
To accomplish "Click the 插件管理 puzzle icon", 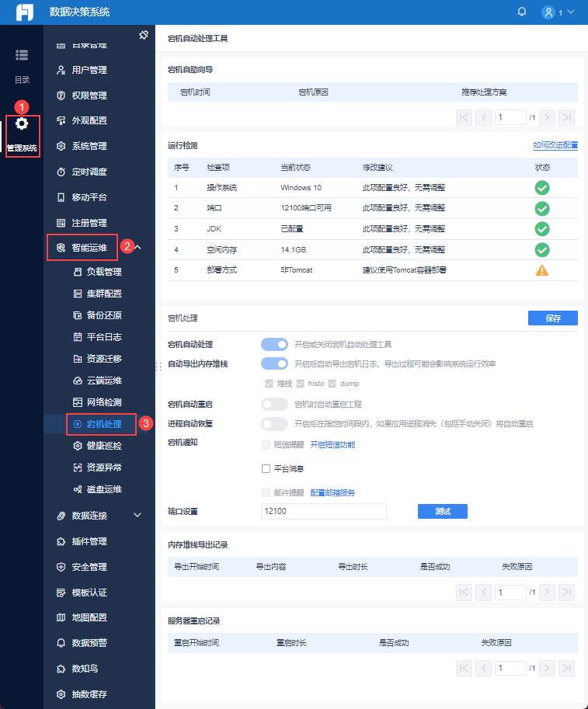I will point(61,541).
